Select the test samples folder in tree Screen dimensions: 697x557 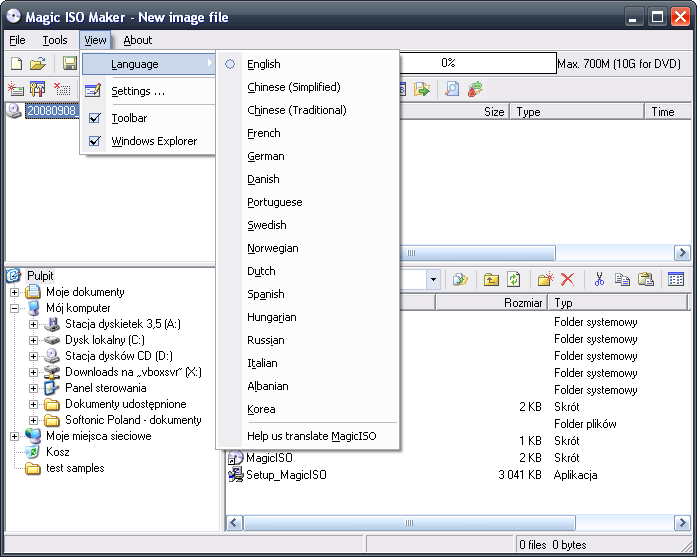(75, 468)
